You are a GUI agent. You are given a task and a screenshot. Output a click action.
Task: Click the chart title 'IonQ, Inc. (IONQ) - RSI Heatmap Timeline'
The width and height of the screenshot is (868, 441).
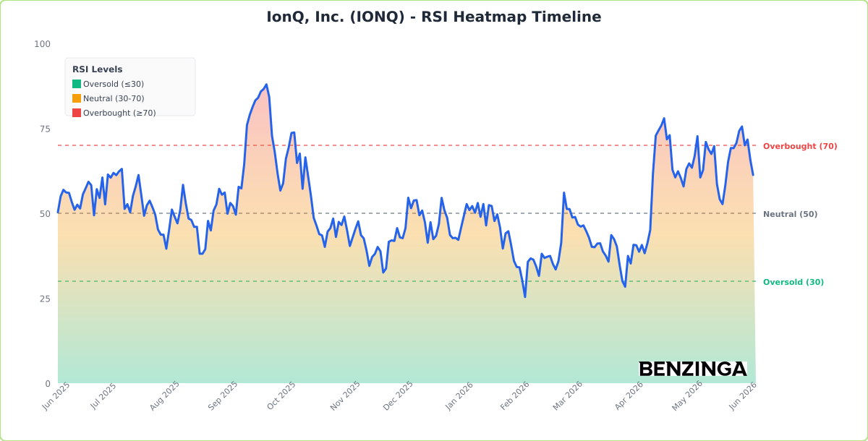tap(434, 17)
